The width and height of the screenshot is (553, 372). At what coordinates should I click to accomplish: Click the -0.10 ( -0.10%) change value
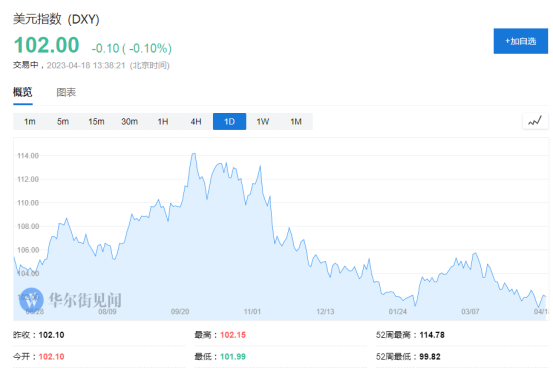[132, 48]
